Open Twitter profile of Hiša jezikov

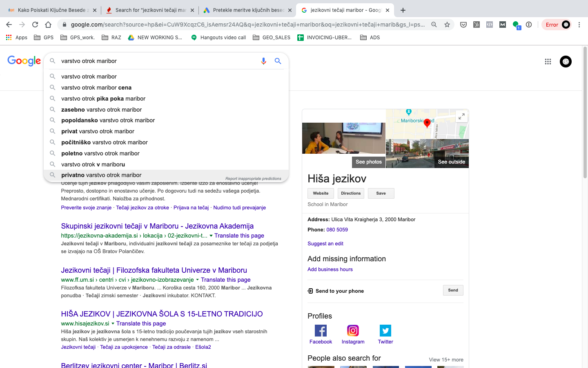click(x=385, y=334)
